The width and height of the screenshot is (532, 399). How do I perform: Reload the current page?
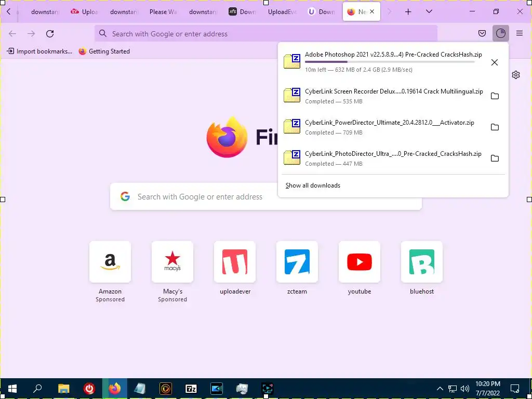click(50, 34)
